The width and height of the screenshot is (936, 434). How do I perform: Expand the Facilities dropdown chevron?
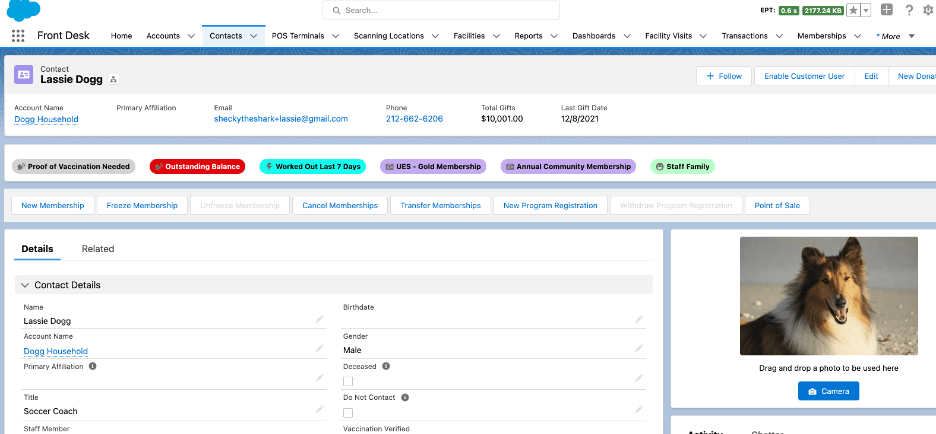[496, 36]
